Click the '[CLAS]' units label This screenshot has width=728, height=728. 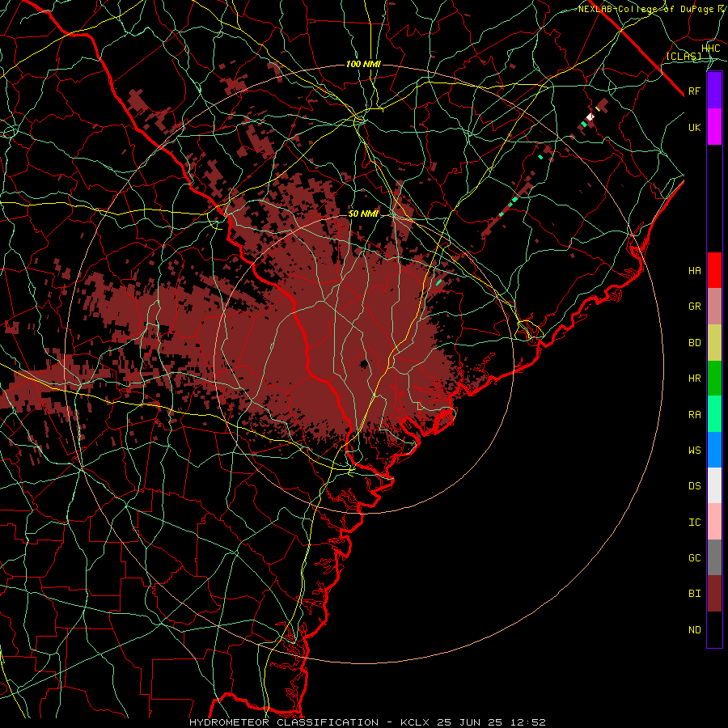[x=684, y=56]
